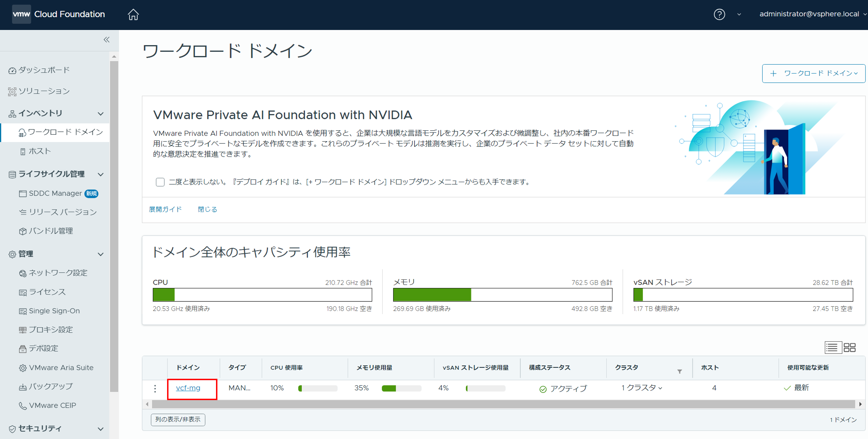Click the table horizontal scrollbar

click(x=503, y=404)
